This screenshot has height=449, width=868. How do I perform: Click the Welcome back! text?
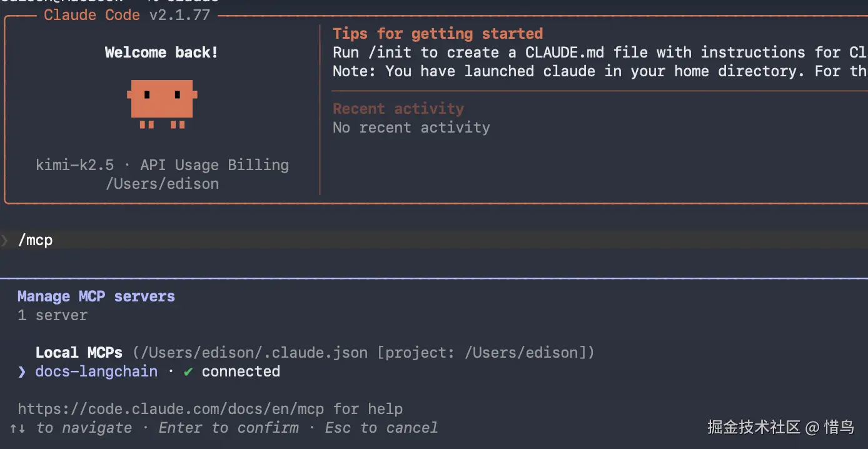point(161,53)
